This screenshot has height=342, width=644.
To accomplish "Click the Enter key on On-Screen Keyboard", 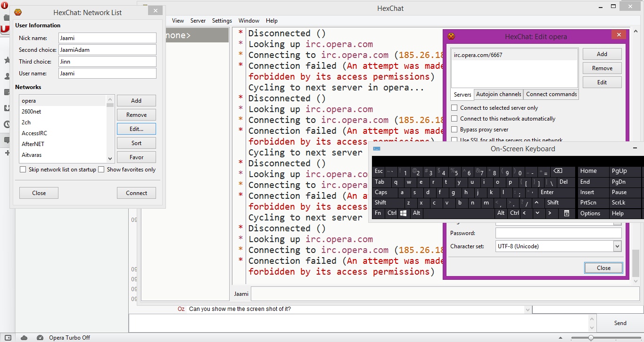I will (x=557, y=192).
